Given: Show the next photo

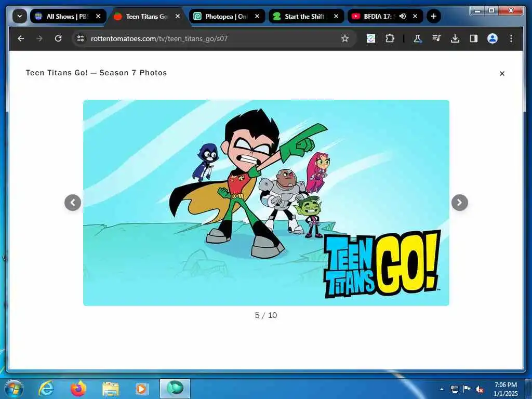Looking at the screenshot, I should click(x=460, y=203).
